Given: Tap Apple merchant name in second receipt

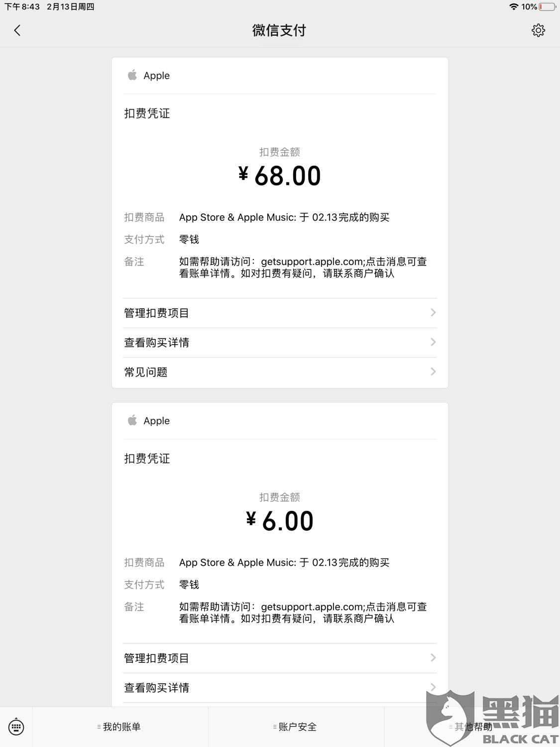Looking at the screenshot, I should point(156,421).
